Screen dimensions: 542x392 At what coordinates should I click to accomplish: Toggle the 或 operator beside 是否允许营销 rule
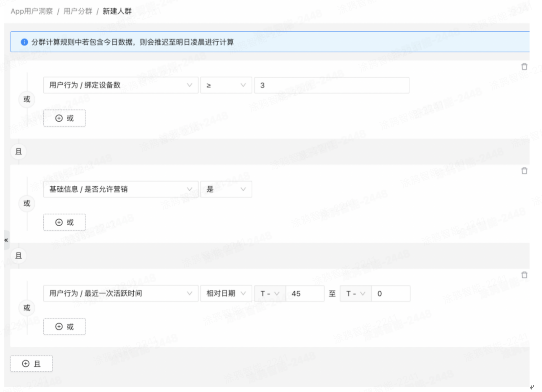[27, 203]
